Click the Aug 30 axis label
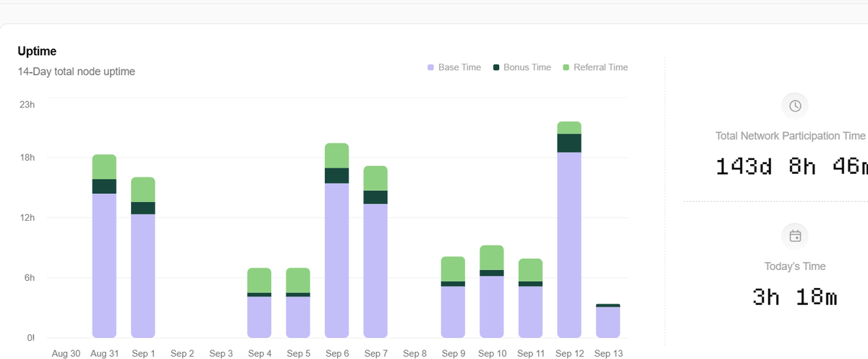 coord(66,354)
